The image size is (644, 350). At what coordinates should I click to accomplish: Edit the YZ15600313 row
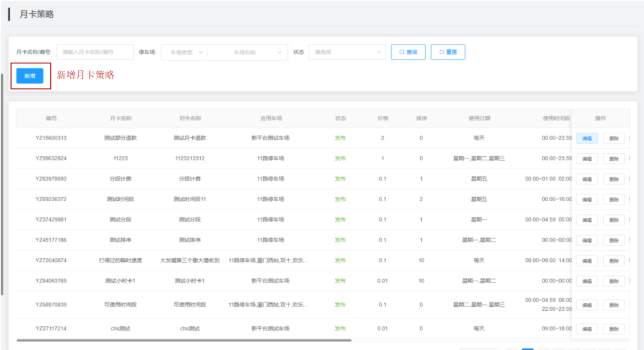[587, 138]
